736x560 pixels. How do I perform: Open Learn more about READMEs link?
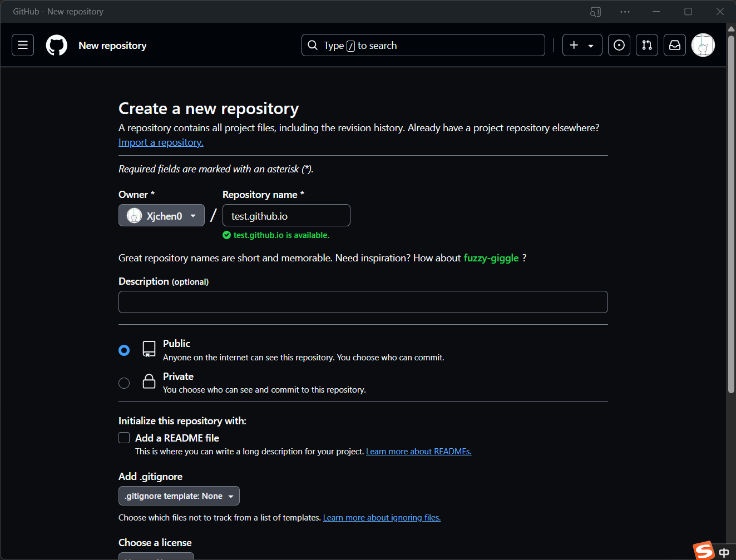coord(418,452)
